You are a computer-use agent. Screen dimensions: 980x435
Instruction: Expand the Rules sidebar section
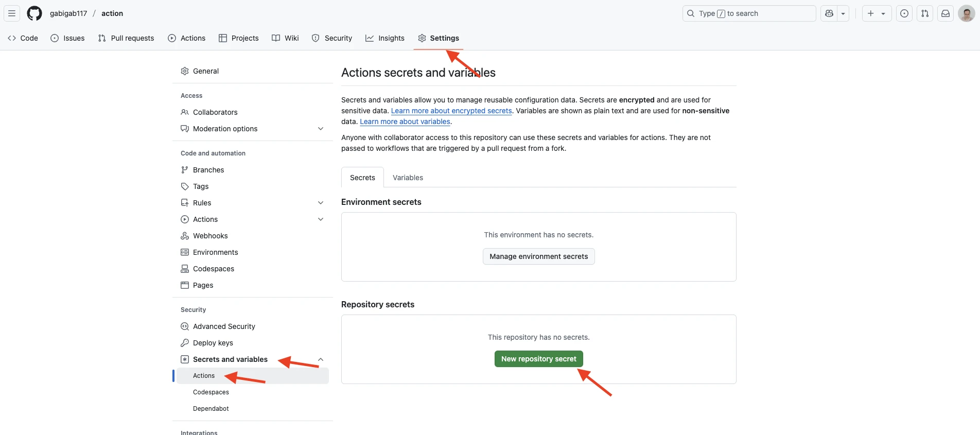click(x=321, y=203)
